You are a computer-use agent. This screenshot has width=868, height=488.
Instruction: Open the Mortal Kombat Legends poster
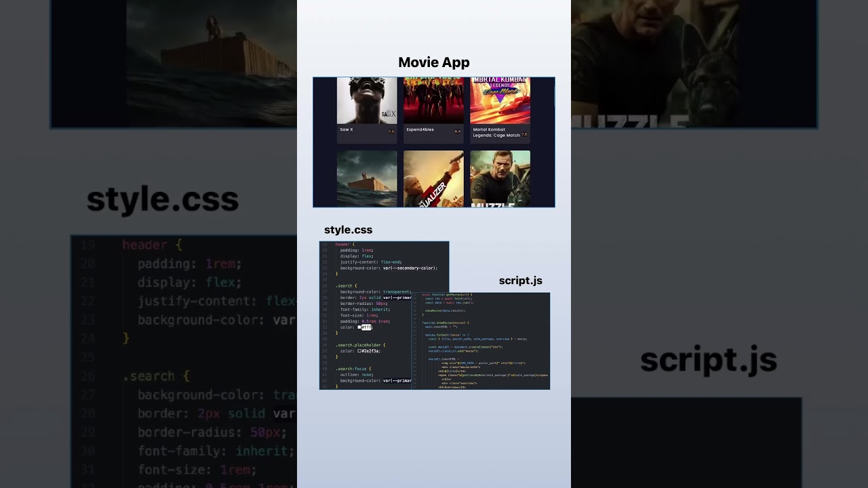point(500,100)
